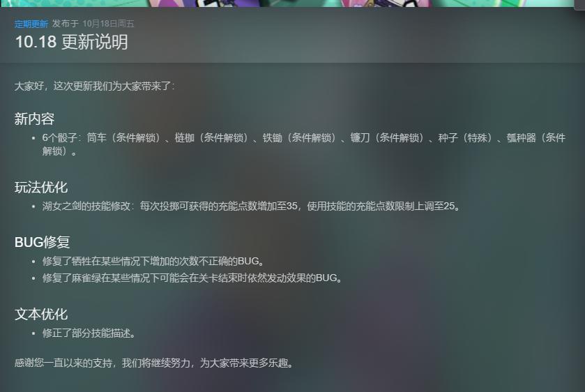Viewport: 585px width, 392px height.
Task: Click the closing thank-you line 感谢您一直以来的支持
Action: (x=154, y=363)
